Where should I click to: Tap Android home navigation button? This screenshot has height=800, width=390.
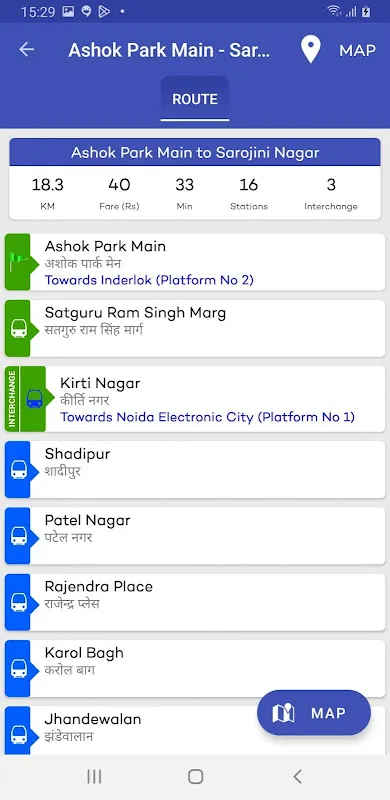tap(196, 777)
